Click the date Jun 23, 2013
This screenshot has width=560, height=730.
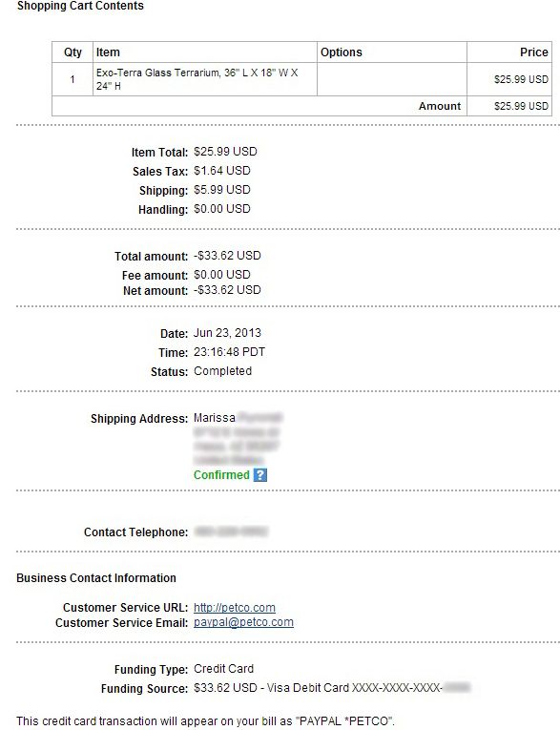227,333
